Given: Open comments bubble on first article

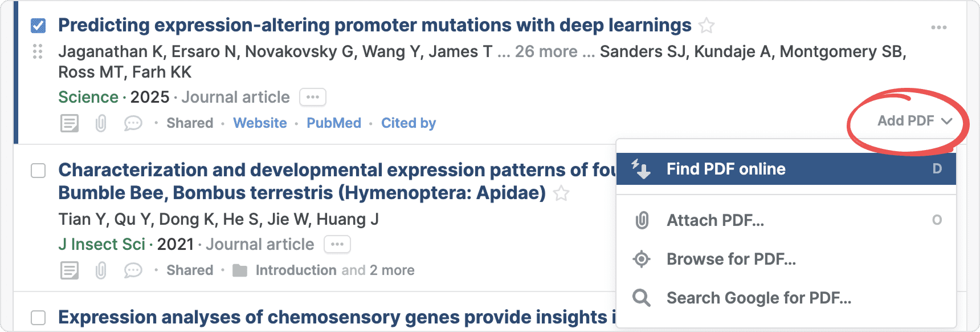Looking at the screenshot, I should point(133,123).
